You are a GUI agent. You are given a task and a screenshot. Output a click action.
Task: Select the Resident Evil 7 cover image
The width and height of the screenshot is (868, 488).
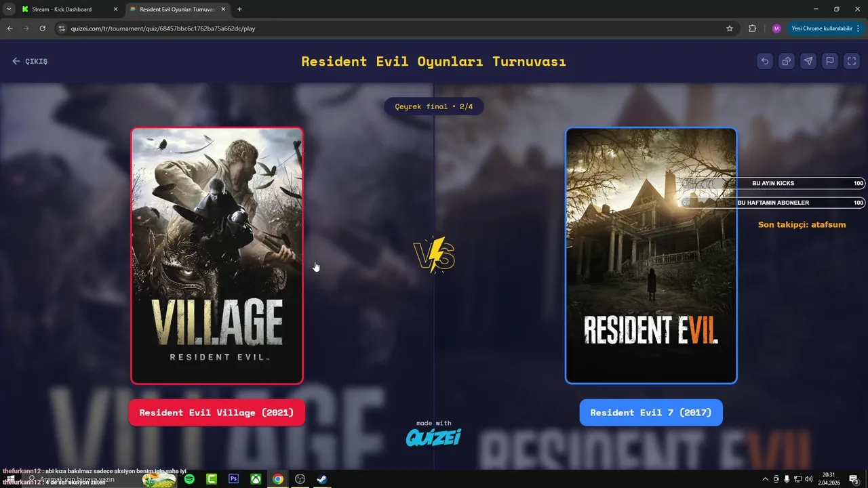[x=651, y=256]
